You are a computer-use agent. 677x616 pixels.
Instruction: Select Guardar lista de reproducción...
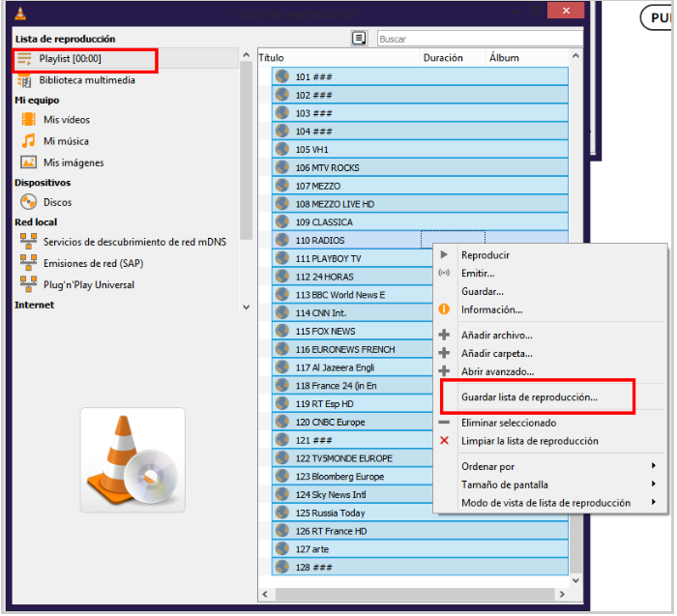tap(550, 396)
